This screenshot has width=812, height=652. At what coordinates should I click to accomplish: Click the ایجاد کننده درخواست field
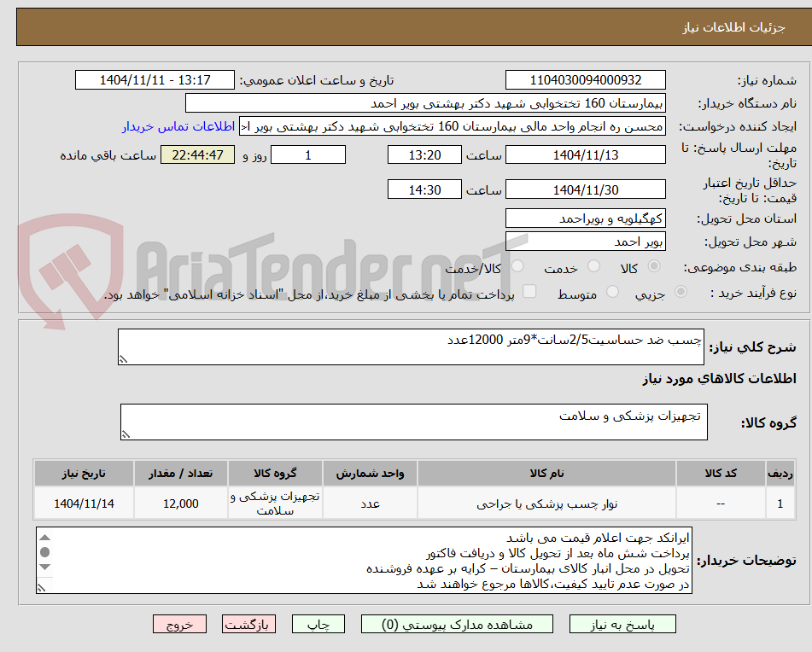(452, 127)
